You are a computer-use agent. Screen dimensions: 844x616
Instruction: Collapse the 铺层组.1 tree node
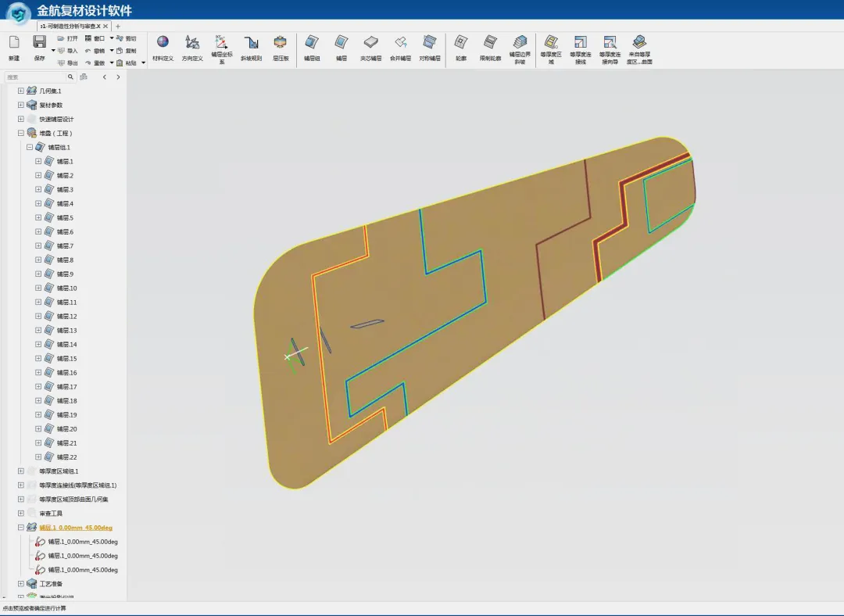tap(30, 147)
